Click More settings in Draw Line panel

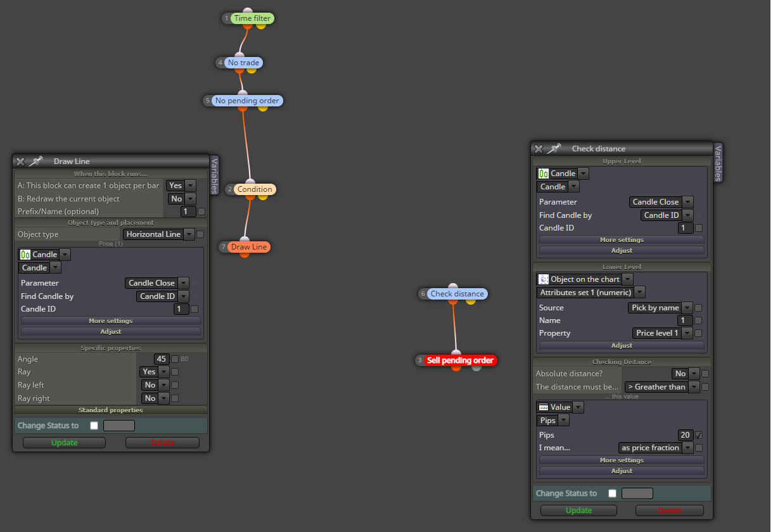click(x=111, y=321)
